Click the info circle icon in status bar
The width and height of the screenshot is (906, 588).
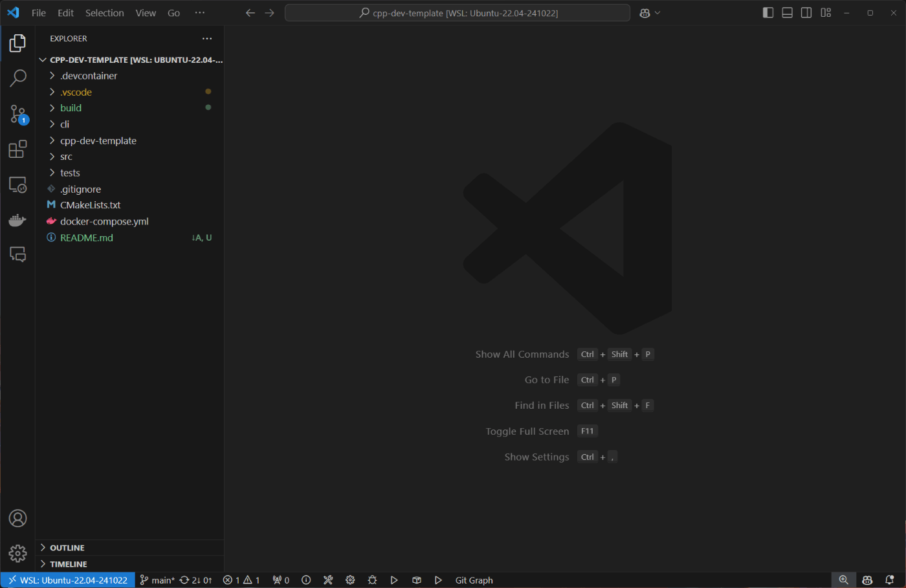coord(307,580)
